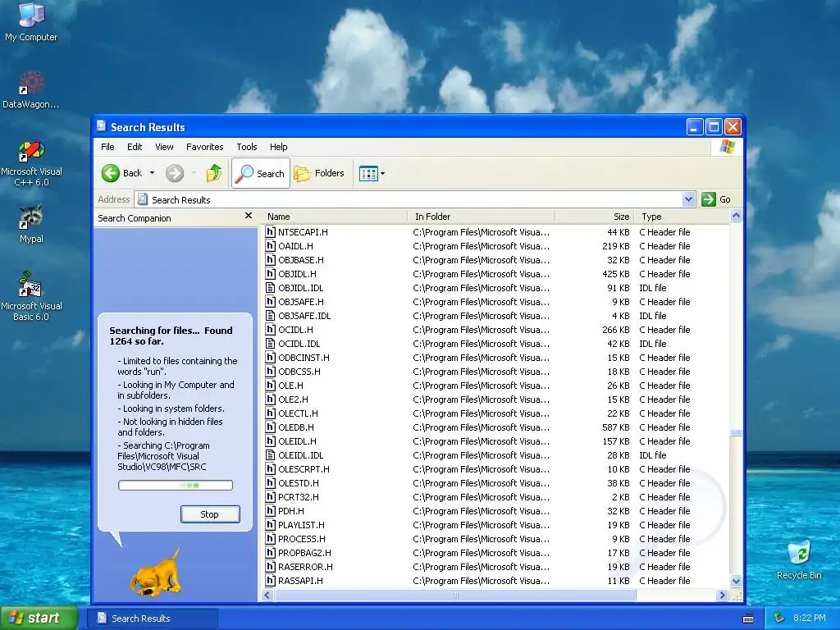The height and width of the screenshot is (630, 840).
Task: Click the horizontal scrollbar left arrow
Action: 267,596
